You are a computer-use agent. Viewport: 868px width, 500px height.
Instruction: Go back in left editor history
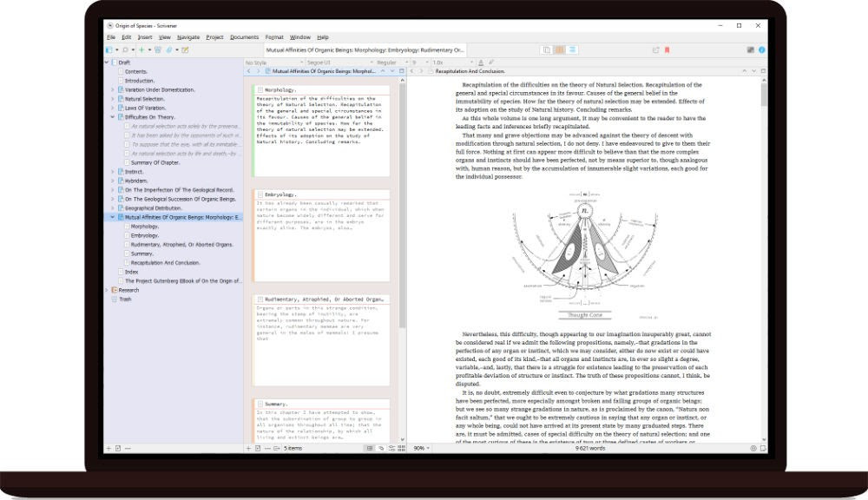tap(248, 71)
